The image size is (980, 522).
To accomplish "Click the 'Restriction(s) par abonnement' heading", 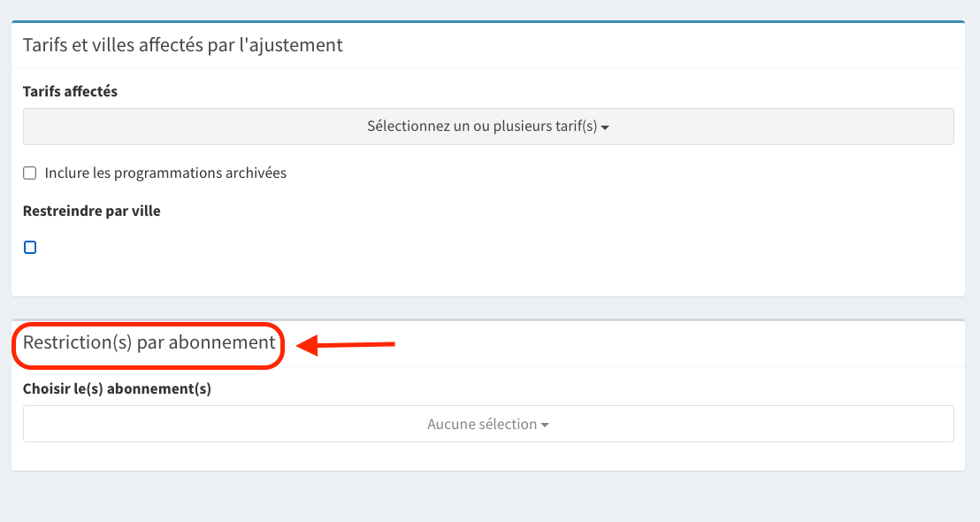I will 149,342.
